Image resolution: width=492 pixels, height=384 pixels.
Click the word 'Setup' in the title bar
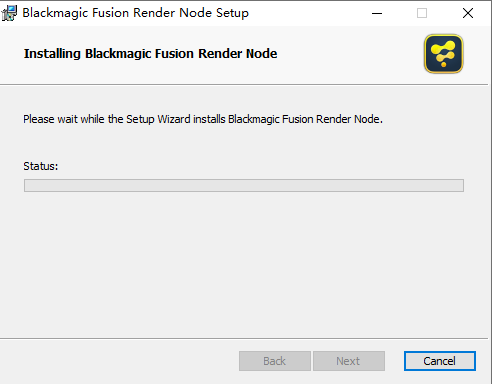232,13
